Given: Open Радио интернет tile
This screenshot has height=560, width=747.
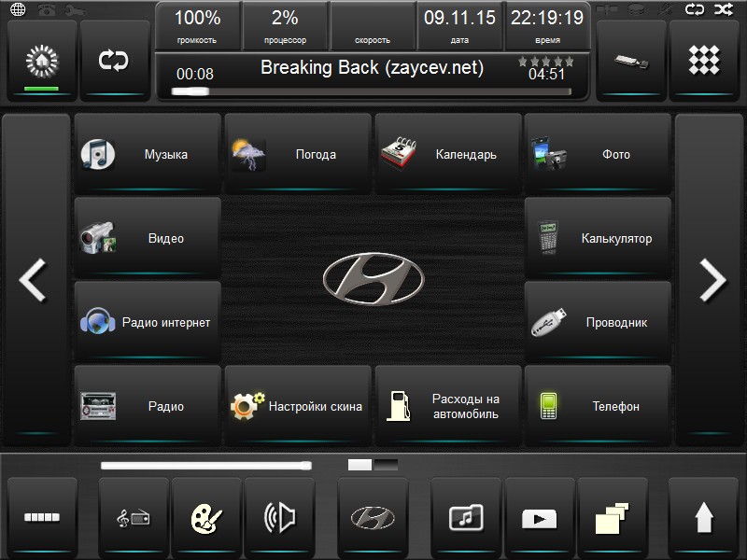Looking at the screenshot, I should 148,322.
